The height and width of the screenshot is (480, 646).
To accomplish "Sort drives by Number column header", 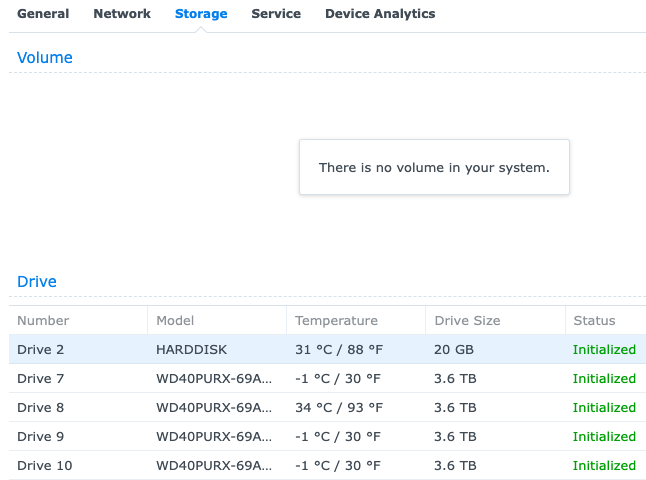I will (x=43, y=321).
